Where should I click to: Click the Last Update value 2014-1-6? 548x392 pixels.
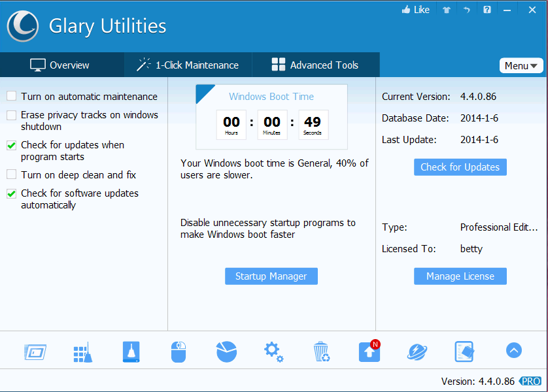(479, 140)
